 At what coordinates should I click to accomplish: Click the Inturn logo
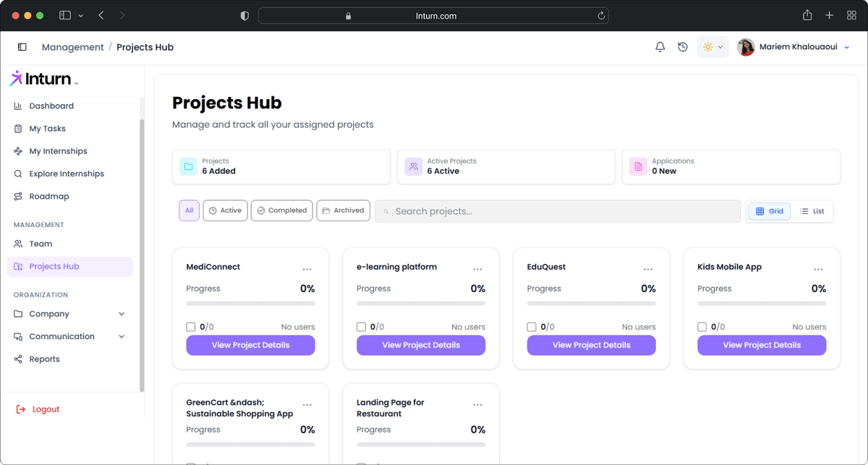(x=43, y=79)
